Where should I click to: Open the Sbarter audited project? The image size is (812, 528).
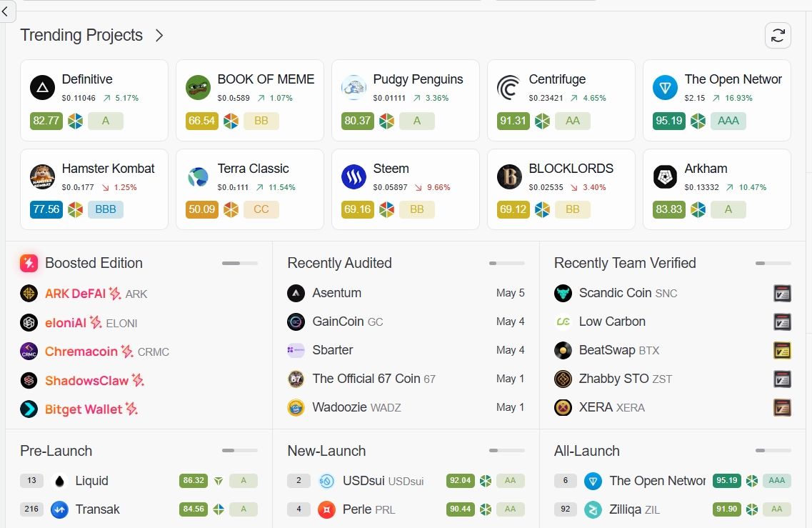[406, 350]
